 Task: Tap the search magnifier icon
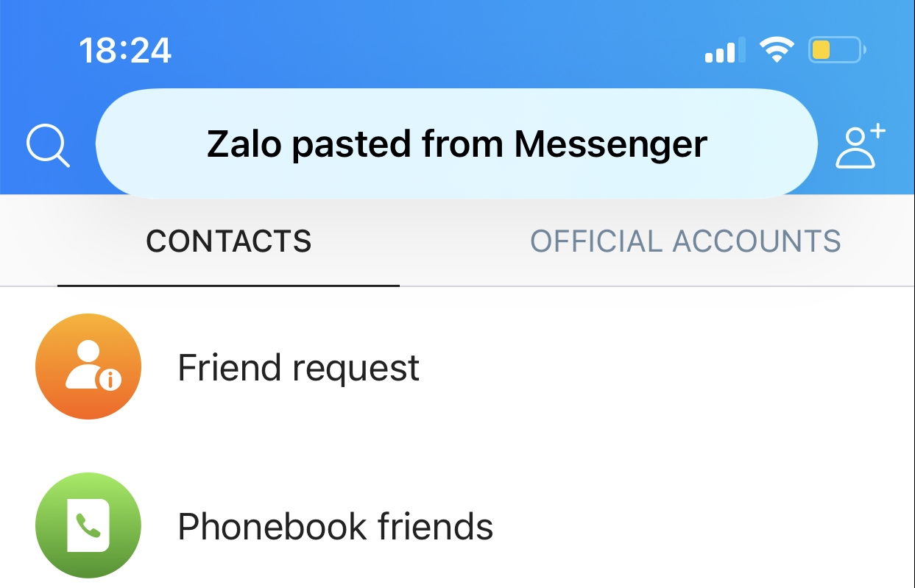48,146
